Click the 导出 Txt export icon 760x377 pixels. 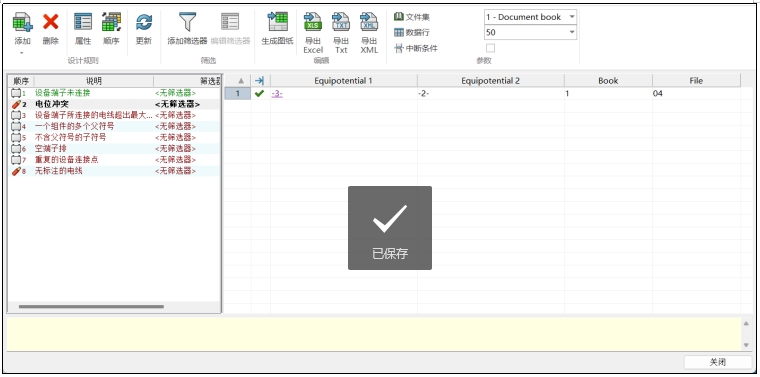(x=341, y=22)
